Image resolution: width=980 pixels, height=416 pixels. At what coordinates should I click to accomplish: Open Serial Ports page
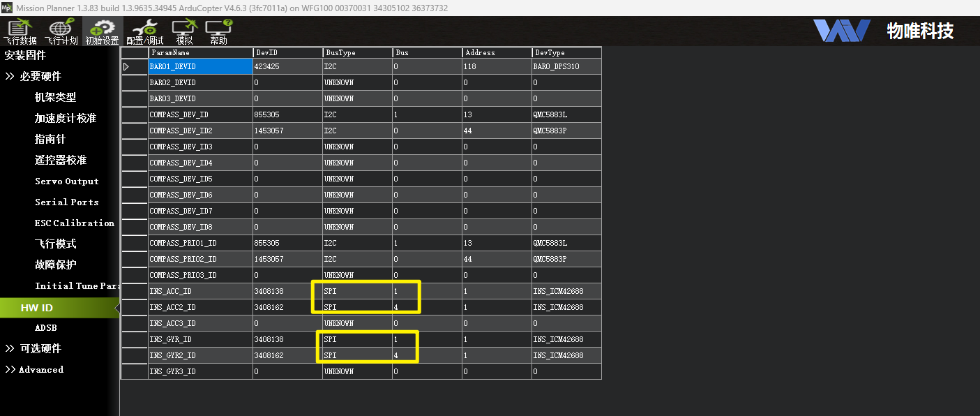[67, 202]
